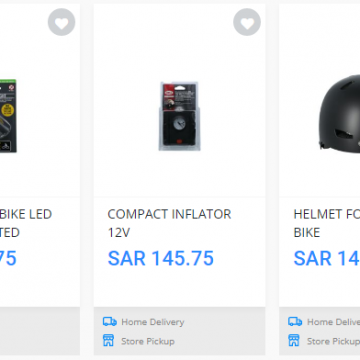Screen dimensions: 360x360
Task: Click the inflator card's gray delivery options footer
Action: point(179,331)
